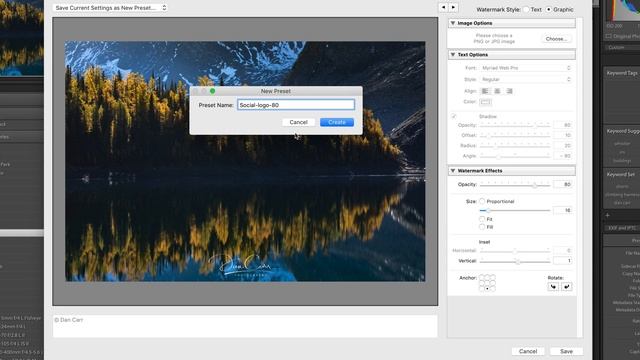Click the text Color swatch

point(485,102)
